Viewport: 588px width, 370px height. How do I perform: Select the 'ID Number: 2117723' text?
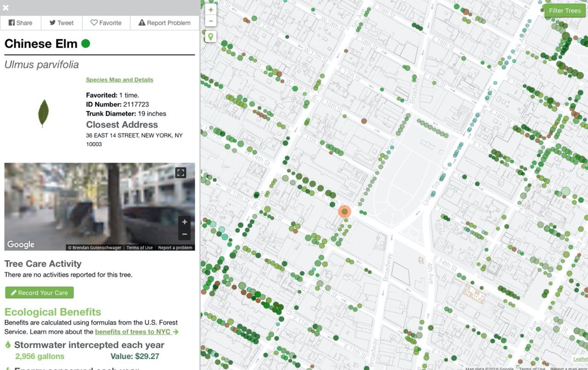point(118,105)
